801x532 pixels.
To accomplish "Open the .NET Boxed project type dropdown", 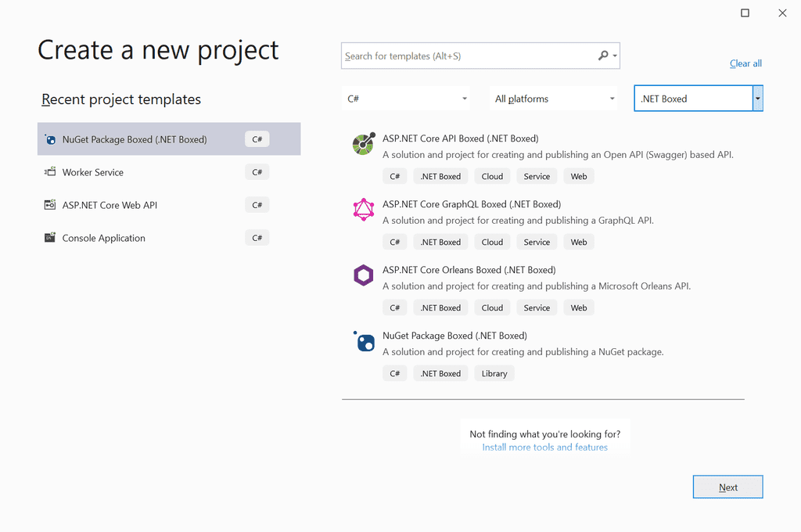I will coord(756,98).
